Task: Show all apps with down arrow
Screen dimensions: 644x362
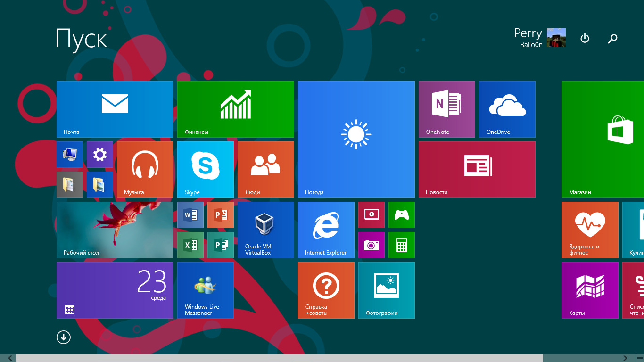Action: tap(64, 337)
